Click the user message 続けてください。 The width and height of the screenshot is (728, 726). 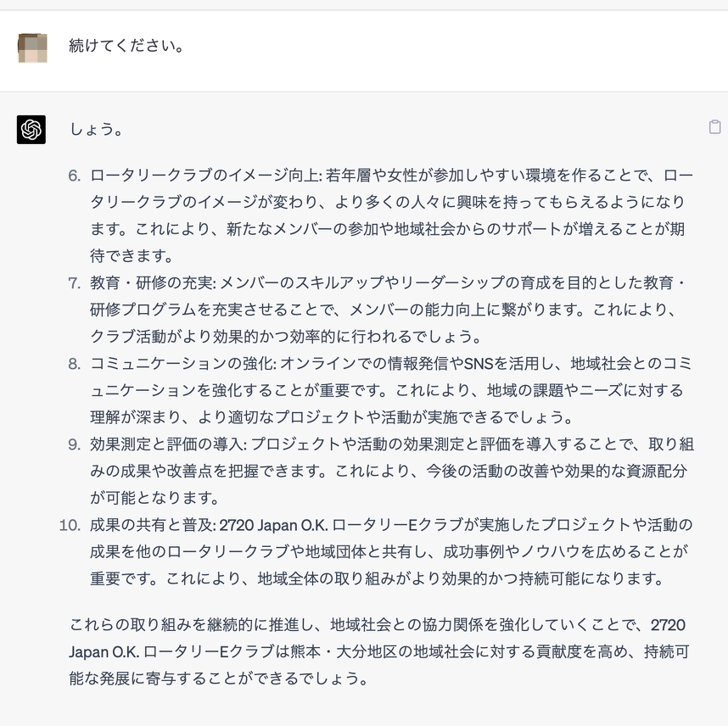coord(127,46)
